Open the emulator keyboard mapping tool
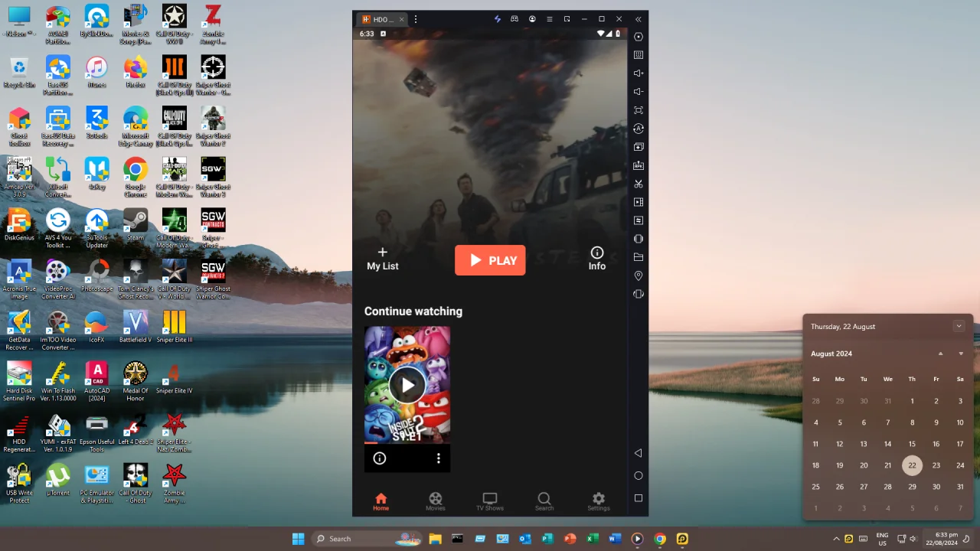The height and width of the screenshot is (551, 980). [x=639, y=55]
